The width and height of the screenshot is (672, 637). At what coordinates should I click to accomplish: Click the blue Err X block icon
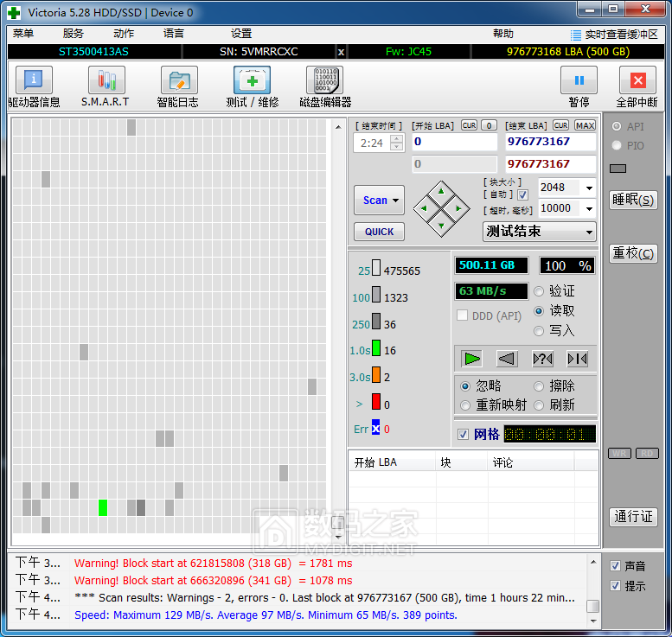tap(375, 427)
